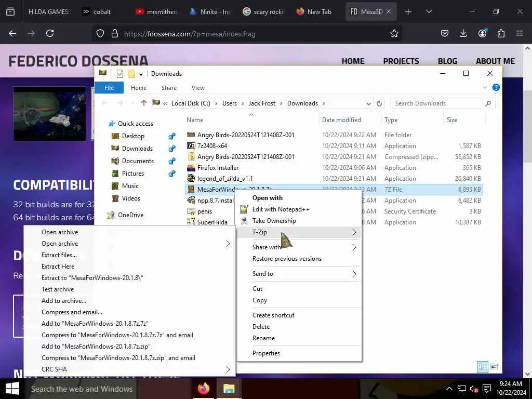Select legend_of_zilda_v1.1 file

pos(225,179)
